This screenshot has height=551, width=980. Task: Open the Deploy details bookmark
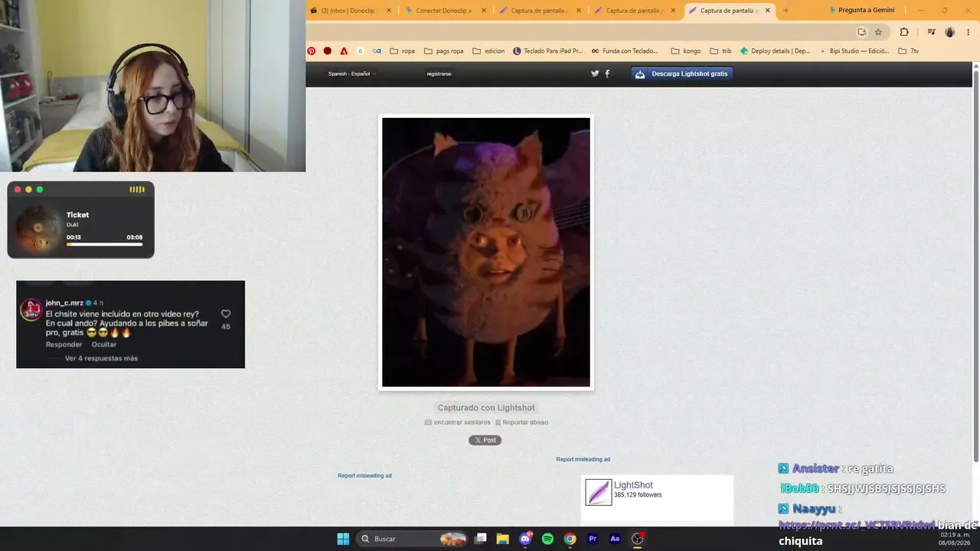(x=775, y=51)
